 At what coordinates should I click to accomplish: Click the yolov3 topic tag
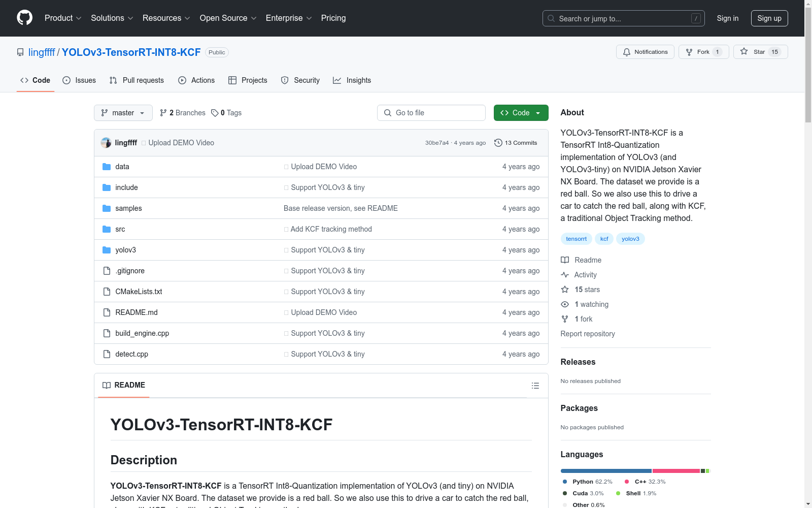pyautogui.click(x=630, y=239)
